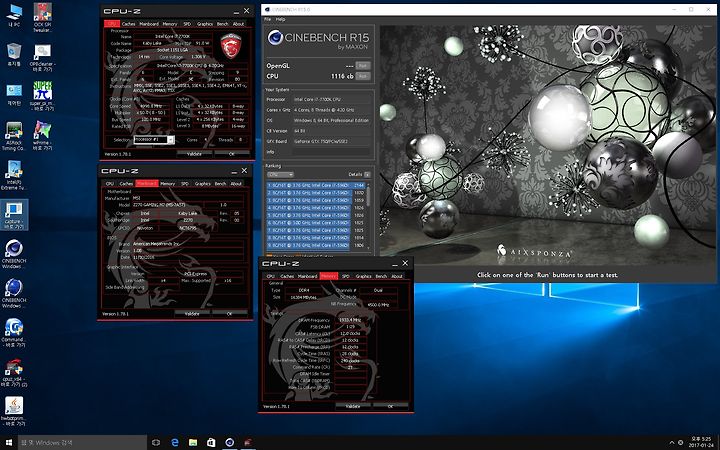Click Validate in the top CPU-Z window
The width and height of the screenshot is (720, 450).
[195, 154]
